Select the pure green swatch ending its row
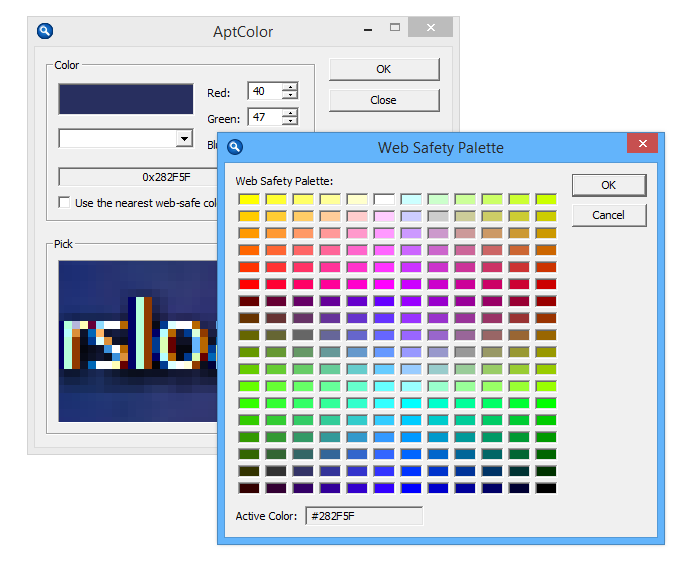Screen dimensions: 687x582 point(546,403)
